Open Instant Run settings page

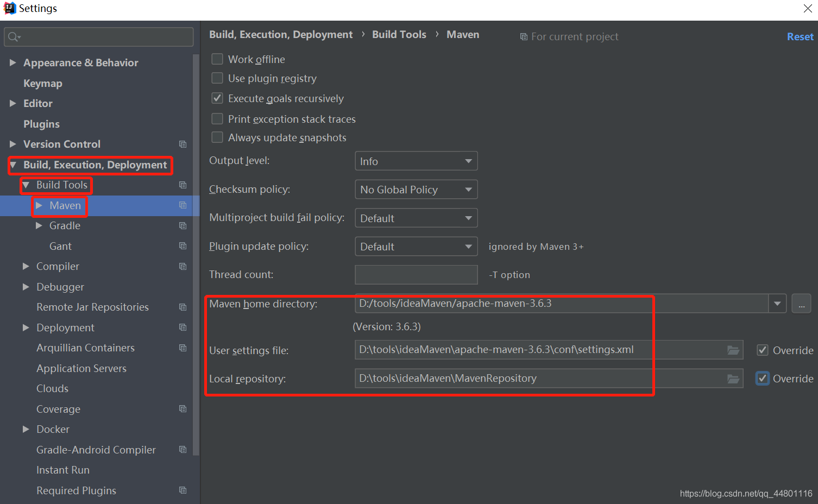63,470
